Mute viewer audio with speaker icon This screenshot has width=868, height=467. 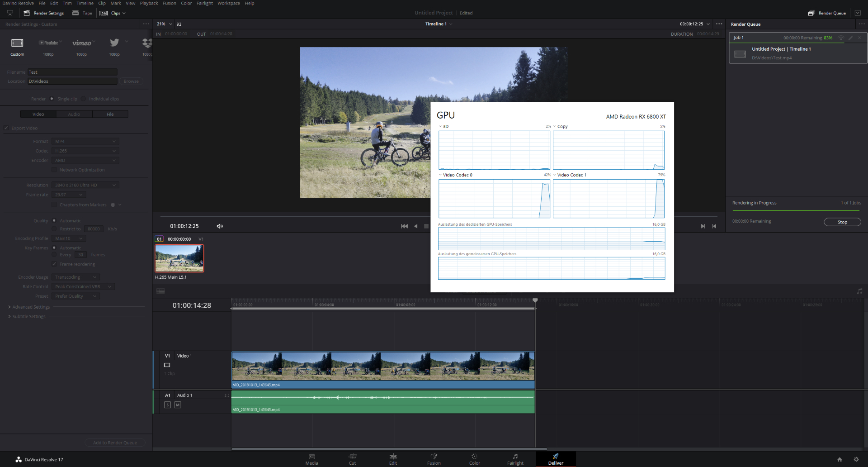click(220, 226)
